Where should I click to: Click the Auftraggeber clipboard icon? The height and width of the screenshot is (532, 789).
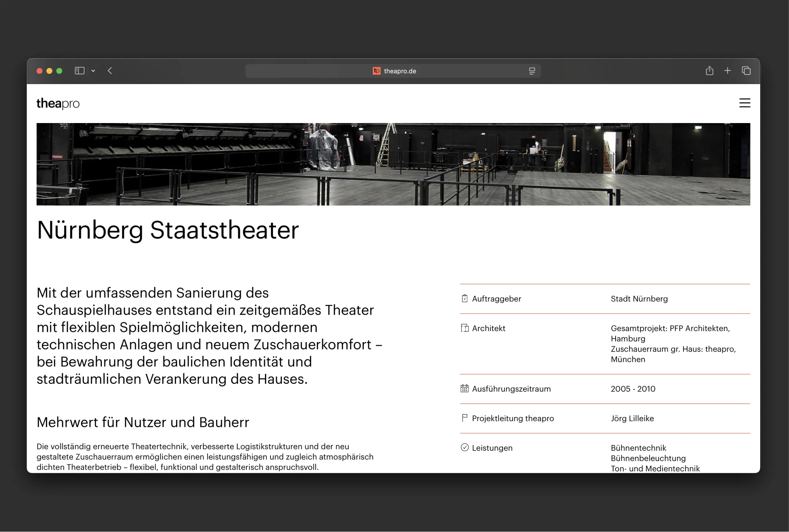[464, 298]
